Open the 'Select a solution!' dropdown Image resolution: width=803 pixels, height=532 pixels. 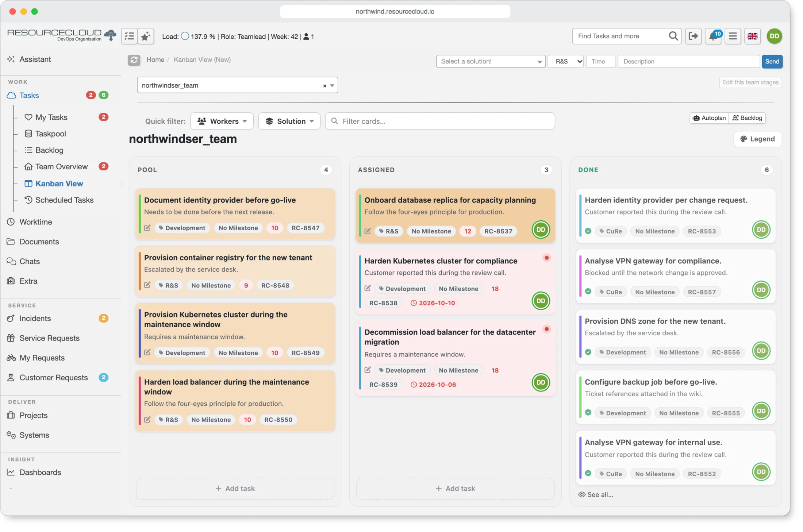click(x=491, y=61)
